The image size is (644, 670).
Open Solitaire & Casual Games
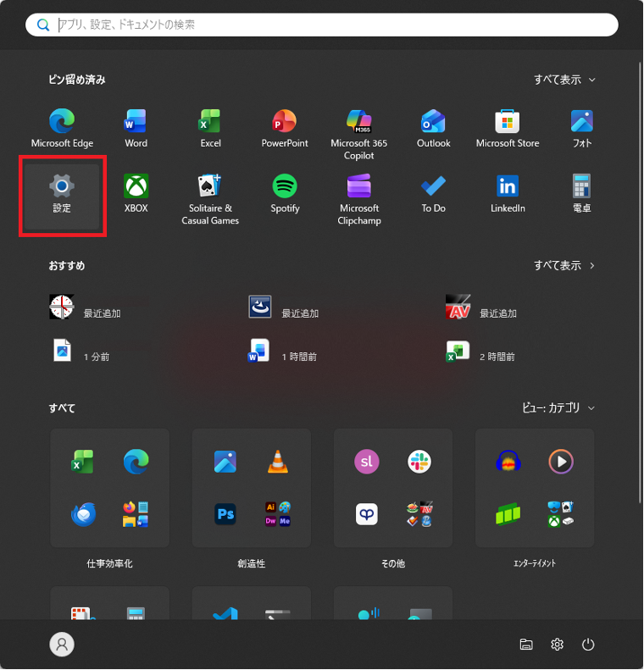click(210, 198)
